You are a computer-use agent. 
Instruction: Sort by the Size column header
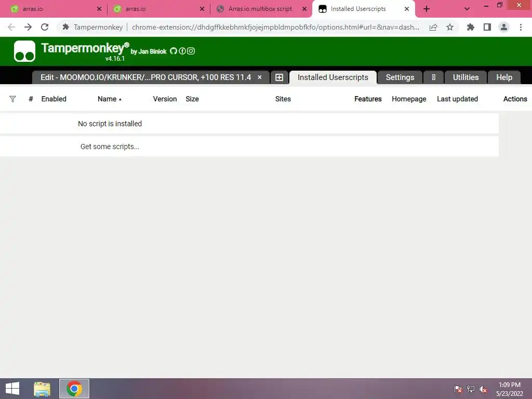(x=192, y=99)
